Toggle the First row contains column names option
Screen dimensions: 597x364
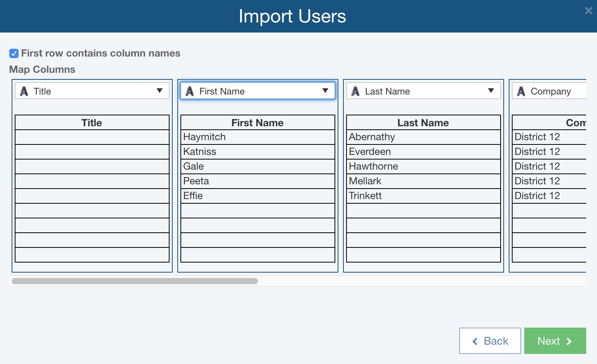(14, 53)
